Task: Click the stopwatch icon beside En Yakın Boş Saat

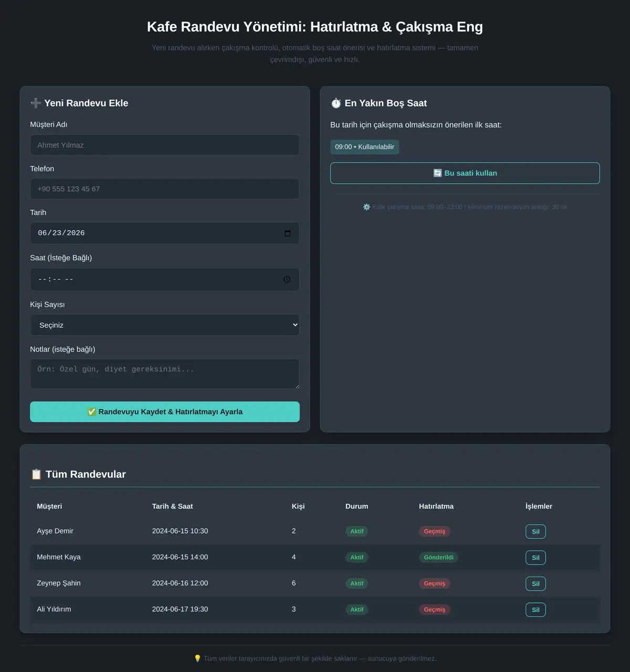Action: 336,103
